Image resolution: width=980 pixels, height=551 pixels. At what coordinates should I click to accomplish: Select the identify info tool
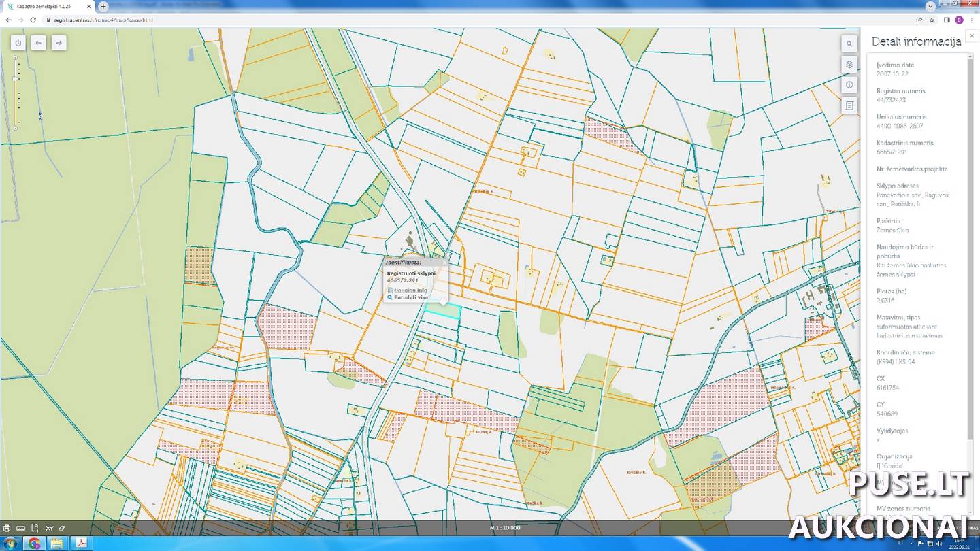pyautogui.click(x=849, y=85)
